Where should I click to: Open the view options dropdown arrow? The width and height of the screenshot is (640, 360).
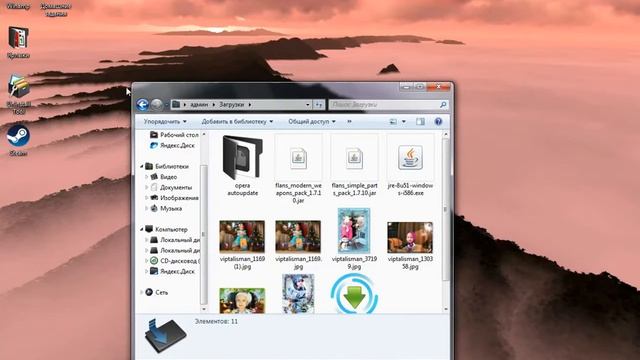(404, 121)
